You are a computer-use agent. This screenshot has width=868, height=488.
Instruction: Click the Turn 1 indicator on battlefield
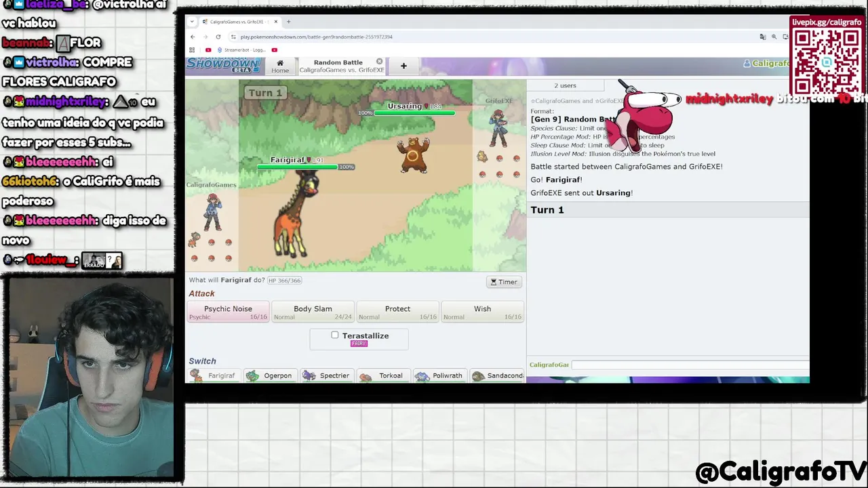coord(264,93)
